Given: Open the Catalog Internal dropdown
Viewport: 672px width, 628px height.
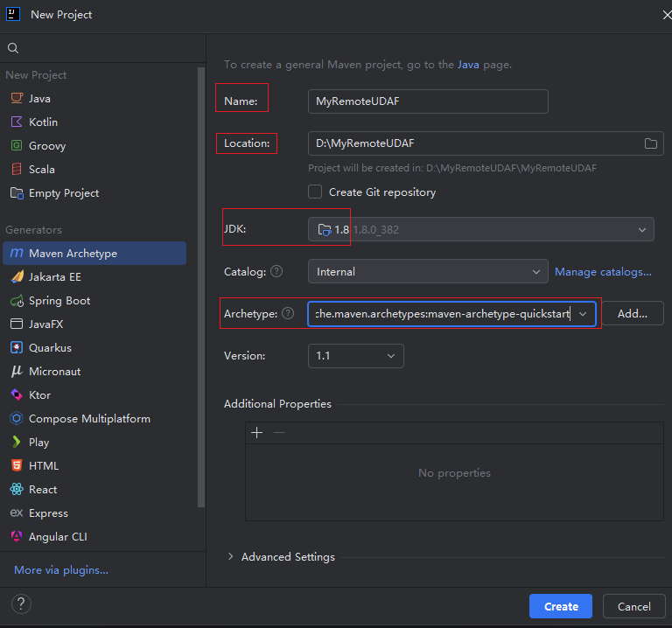Looking at the screenshot, I should point(428,271).
